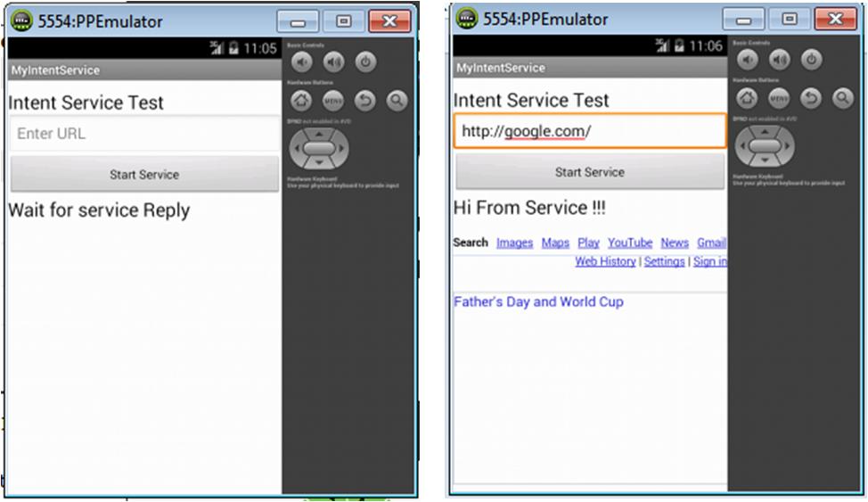The height and width of the screenshot is (502, 868).
Task: Click search hardware button in right emulator
Action: click(842, 99)
